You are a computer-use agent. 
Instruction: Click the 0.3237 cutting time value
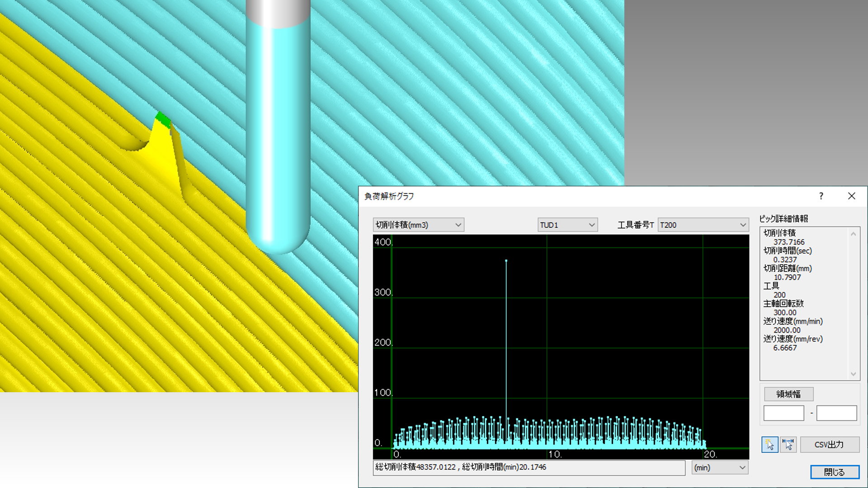[785, 260]
